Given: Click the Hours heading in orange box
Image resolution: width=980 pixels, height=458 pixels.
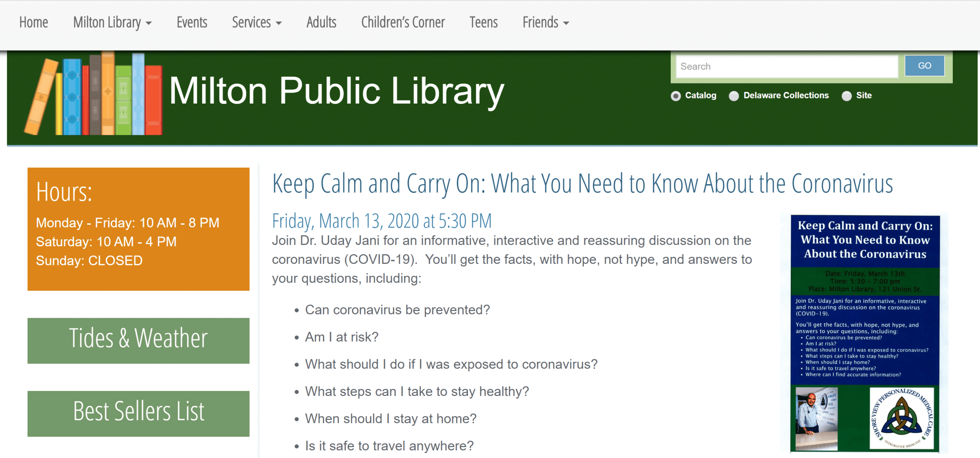Looking at the screenshot, I should [64, 192].
